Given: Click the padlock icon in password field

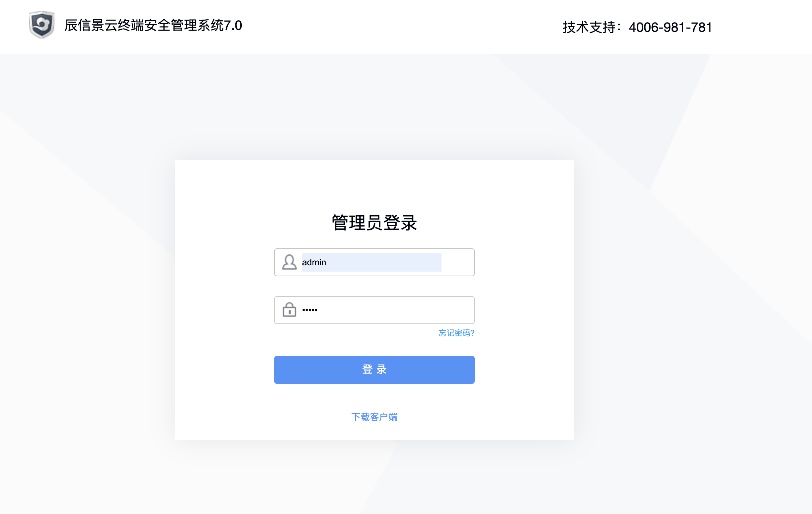Looking at the screenshot, I should [x=289, y=309].
